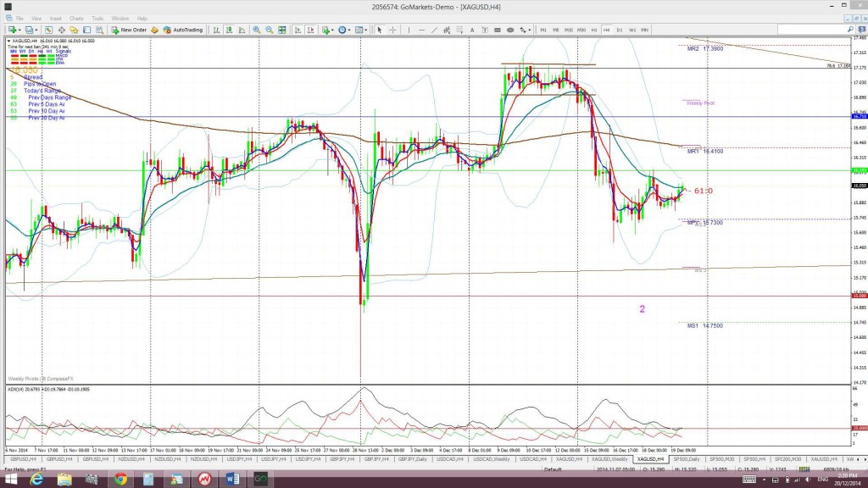Image resolution: width=868 pixels, height=488 pixels.
Task: Switch to D1 timeframe
Action: [620, 30]
